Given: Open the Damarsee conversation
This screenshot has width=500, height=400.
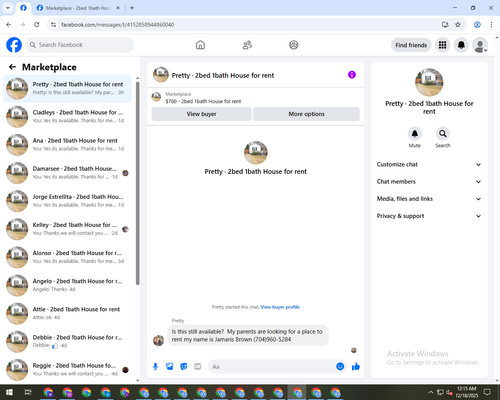Looking at the screenshot, I should (x=67, y=173).
